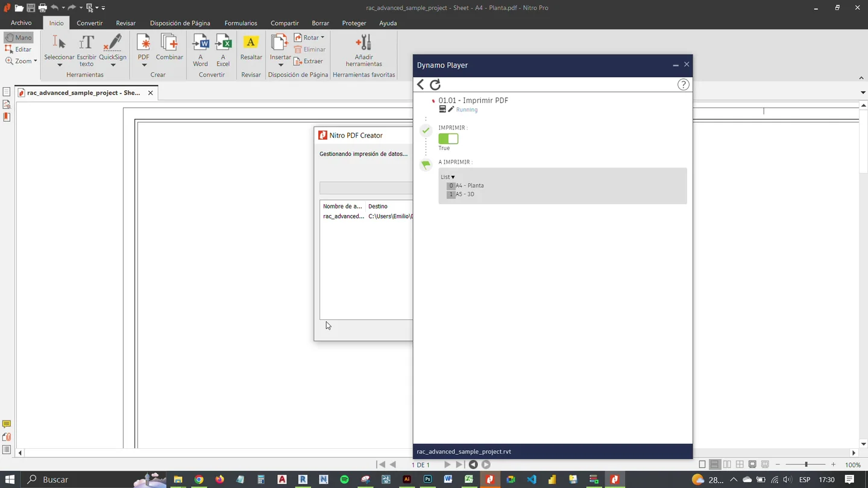Screen dimensions: 868x488
Task: Edit the Imprimir PDF script with the pencil icon
Action: point(451,110)
